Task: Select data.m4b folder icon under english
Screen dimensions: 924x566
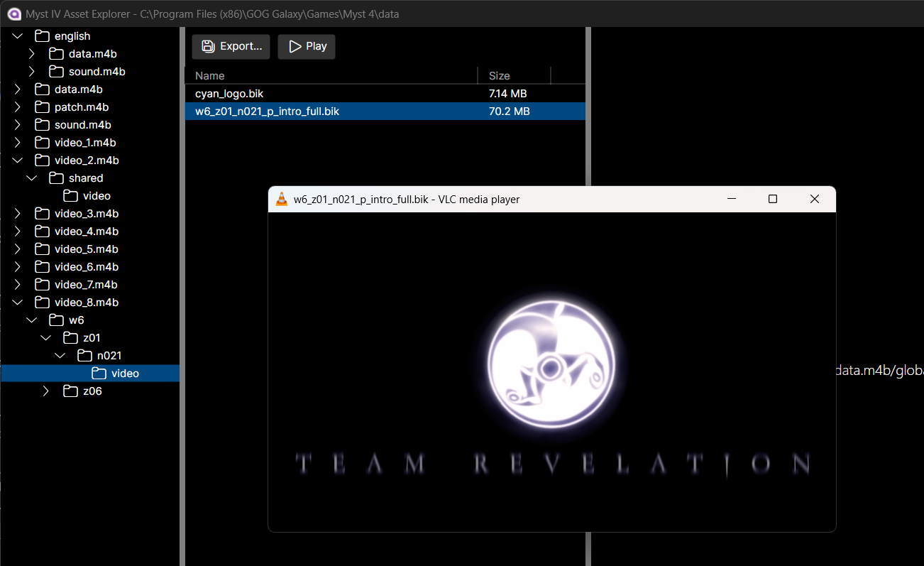Action: click(x=56, y=54)
